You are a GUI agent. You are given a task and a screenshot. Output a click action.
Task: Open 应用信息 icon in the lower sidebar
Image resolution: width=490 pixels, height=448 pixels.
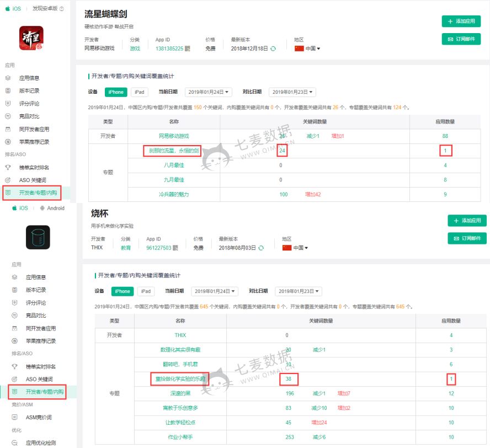[14, 277]
